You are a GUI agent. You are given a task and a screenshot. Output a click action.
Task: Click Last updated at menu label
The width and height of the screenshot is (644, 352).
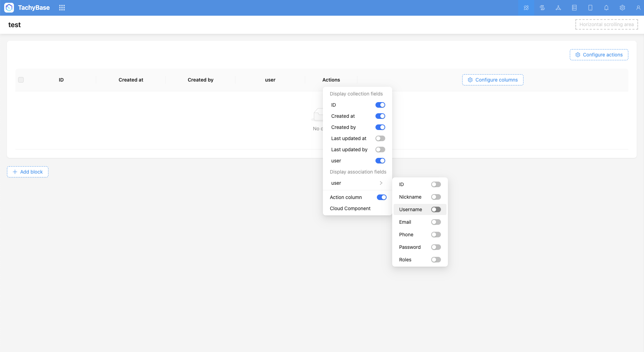click(349, 138)
